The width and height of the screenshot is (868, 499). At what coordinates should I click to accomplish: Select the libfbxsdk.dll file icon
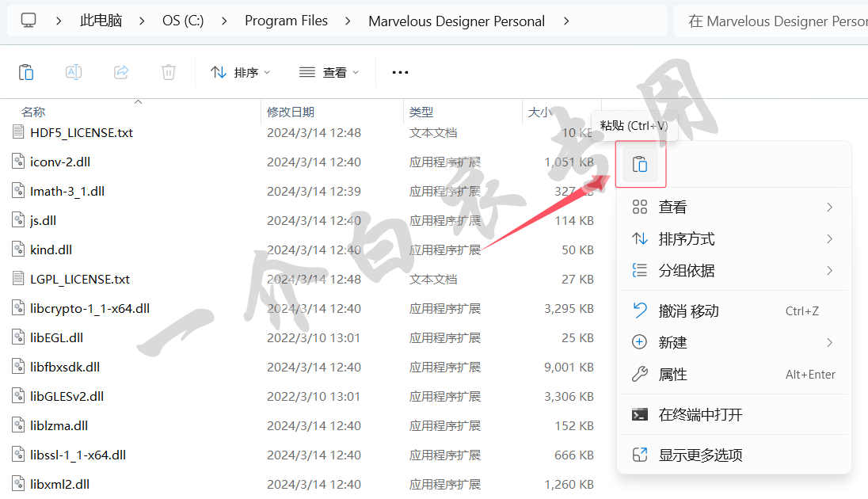19,367
